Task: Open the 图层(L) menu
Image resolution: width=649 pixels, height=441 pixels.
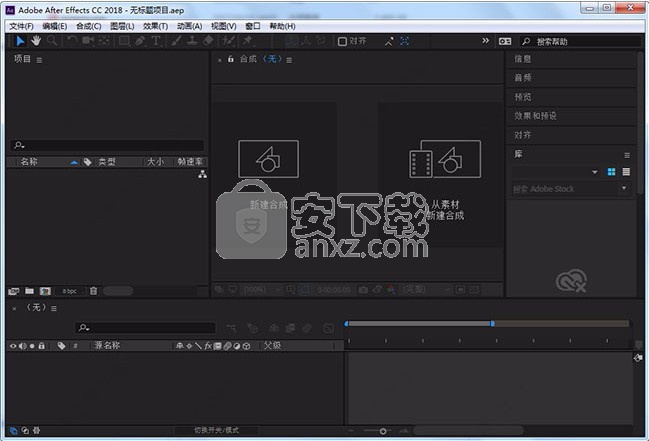Action: 122,27
